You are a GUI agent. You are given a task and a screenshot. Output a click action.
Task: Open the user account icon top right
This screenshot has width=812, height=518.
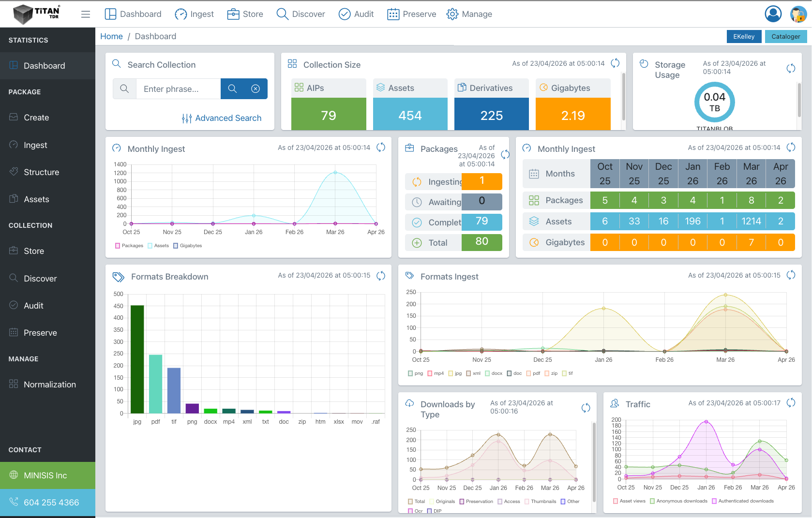[773, 14]
